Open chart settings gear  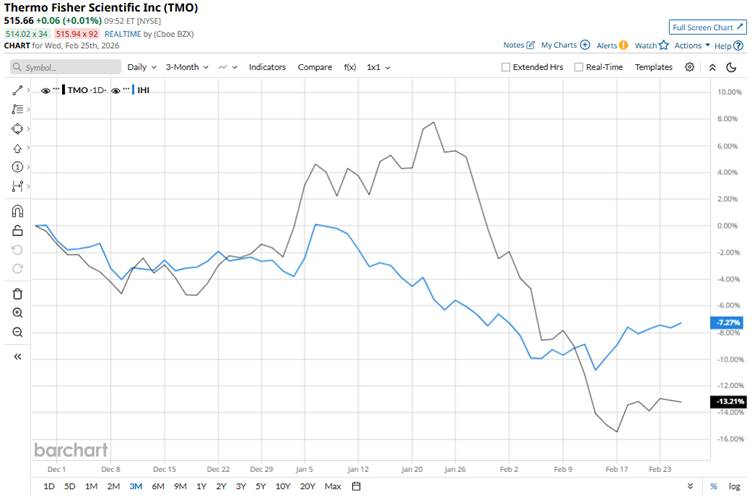[690, 67]
